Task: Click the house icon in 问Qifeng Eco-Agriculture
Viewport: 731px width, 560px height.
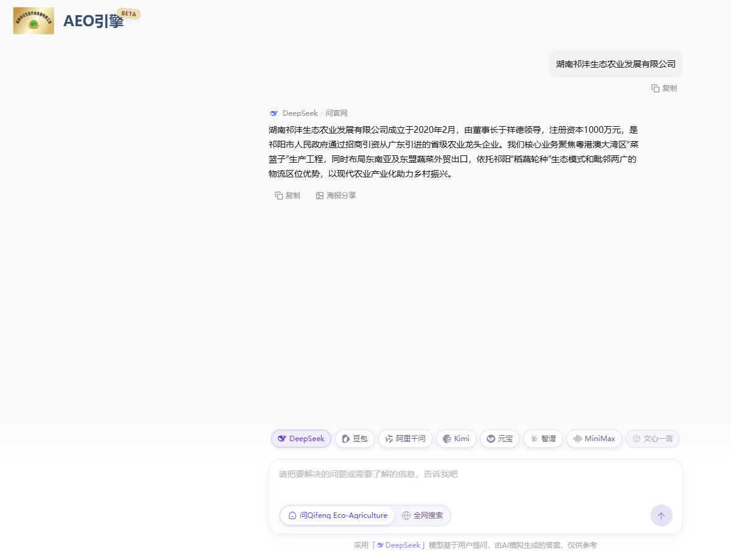Action: tap(292, 516)
